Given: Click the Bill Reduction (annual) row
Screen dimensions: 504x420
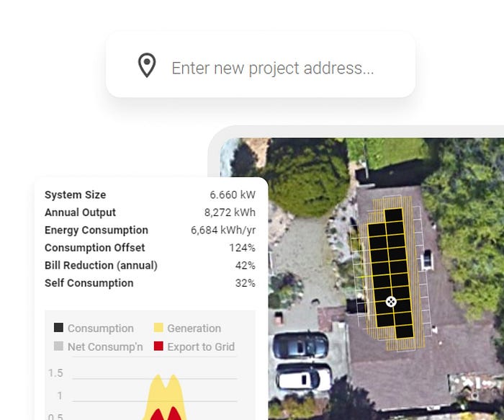Looking at the screenshot, I should point(150,266).
